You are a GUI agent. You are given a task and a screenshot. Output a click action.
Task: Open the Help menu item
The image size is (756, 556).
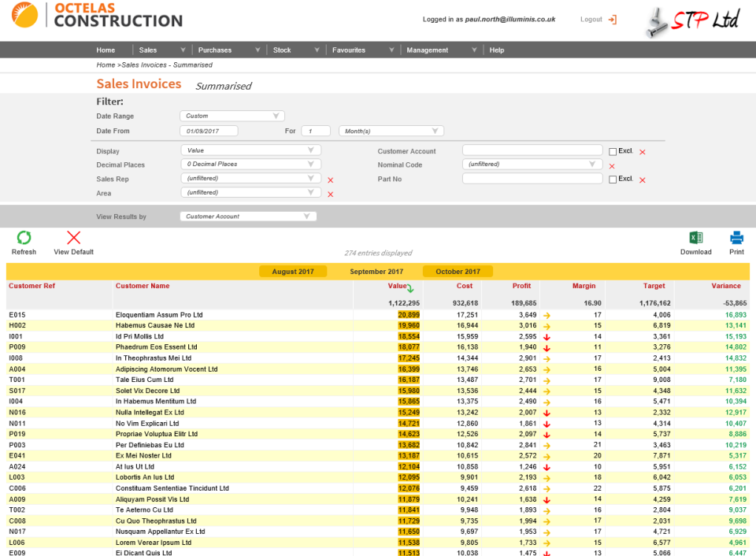click(497, 50)
